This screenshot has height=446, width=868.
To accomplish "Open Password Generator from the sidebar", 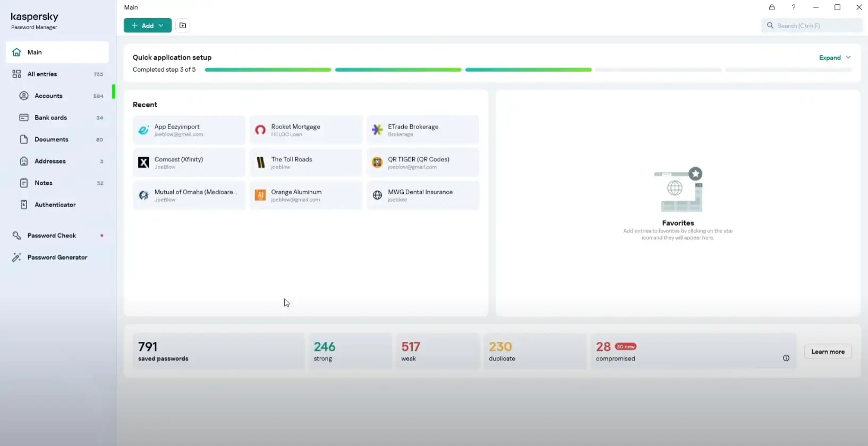I will coord(57,258).
